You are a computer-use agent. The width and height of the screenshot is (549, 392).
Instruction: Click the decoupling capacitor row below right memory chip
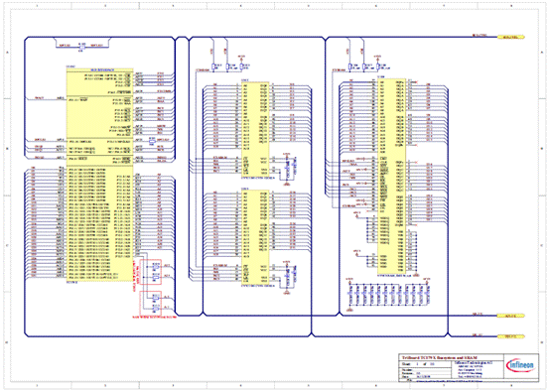pos(388,294)
